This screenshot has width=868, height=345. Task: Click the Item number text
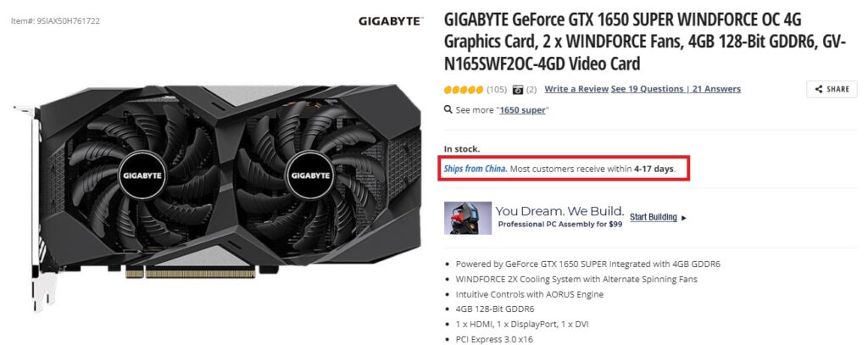(55, 21)
